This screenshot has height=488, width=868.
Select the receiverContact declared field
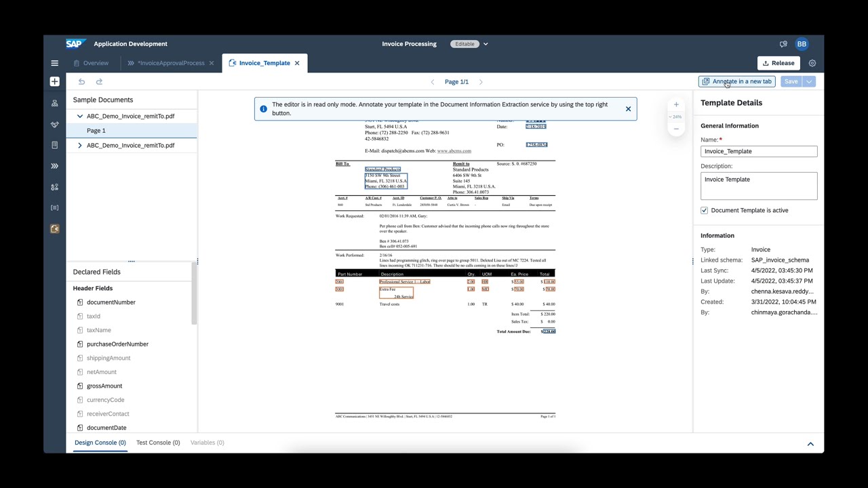[108, 414]
